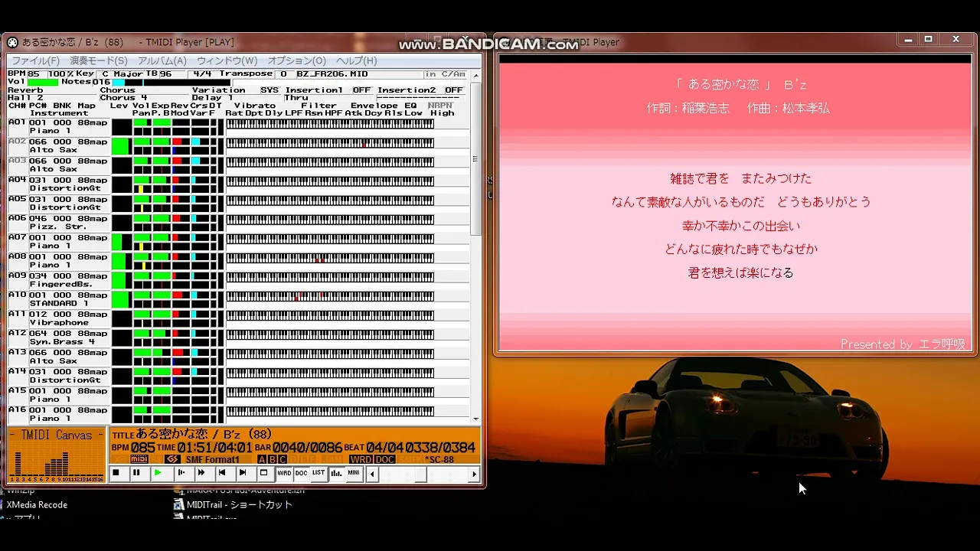Toggle the 'in C/Am' key display

(445, 74)
